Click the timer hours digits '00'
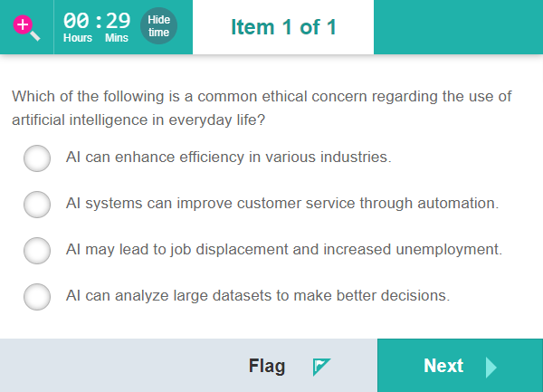 click(76, 21)
